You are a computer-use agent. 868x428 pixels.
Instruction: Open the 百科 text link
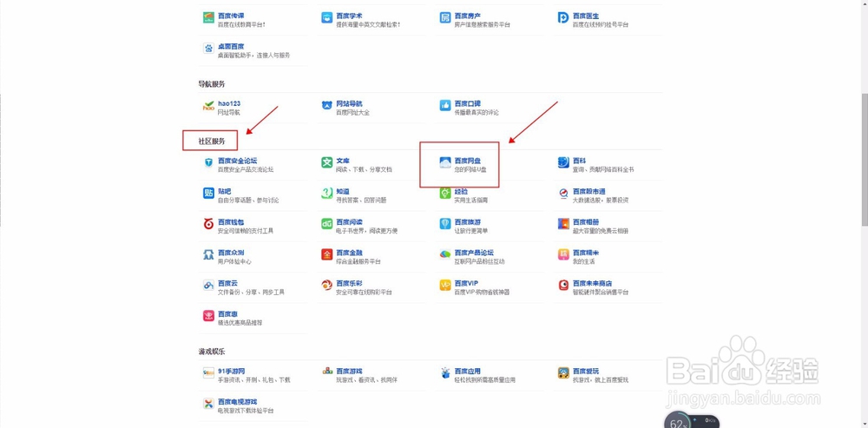(580, 161)
